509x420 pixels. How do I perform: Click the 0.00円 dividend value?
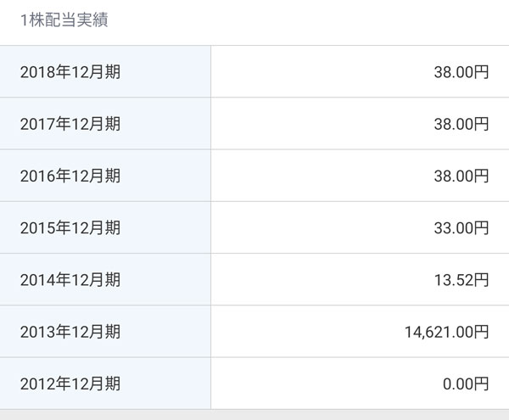[x=465, y=384]
